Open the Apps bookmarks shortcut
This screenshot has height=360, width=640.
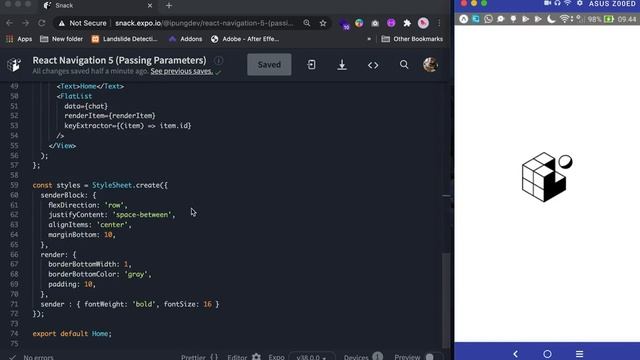(x=19, y=39)
